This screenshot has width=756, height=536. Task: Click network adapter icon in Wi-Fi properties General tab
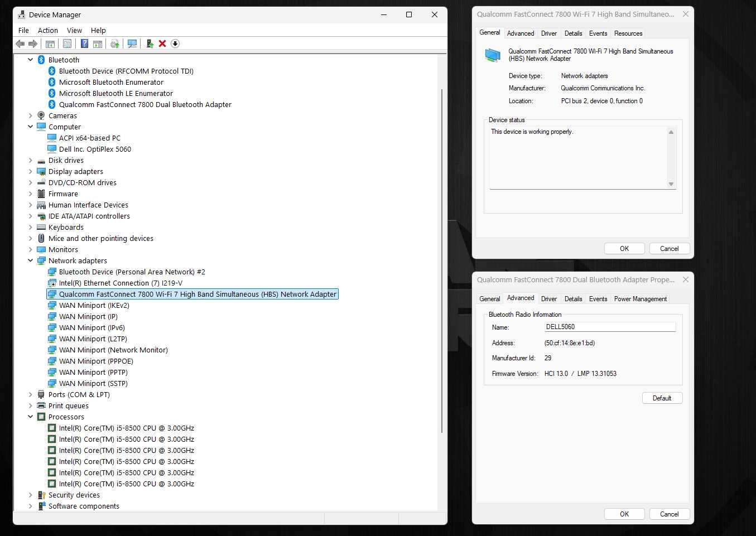click(493, 55)
